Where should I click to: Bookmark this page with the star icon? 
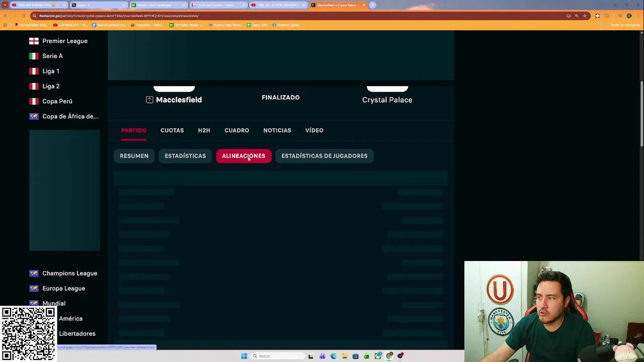coord(585,16)
